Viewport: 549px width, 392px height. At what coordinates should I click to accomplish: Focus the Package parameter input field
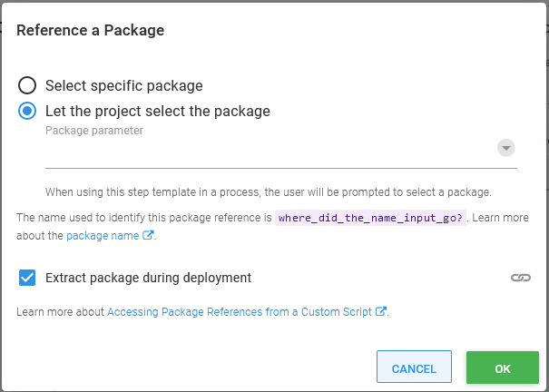[270, 152]
